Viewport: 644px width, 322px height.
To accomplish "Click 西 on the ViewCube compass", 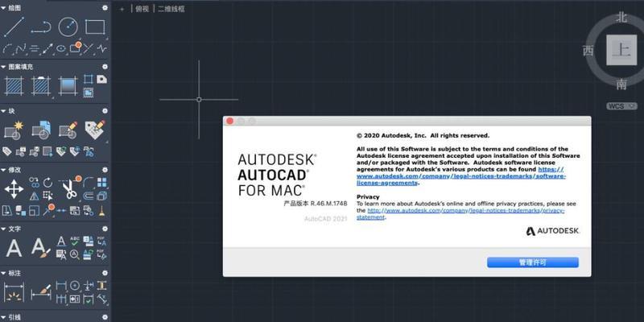I will [588, 51].
